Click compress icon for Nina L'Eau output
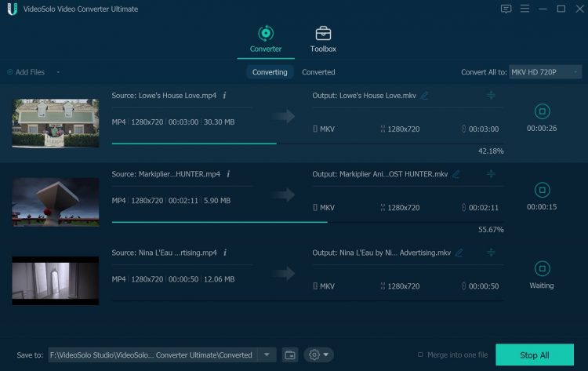This screenshot has width=588, height=371. (x=491, y=253)
